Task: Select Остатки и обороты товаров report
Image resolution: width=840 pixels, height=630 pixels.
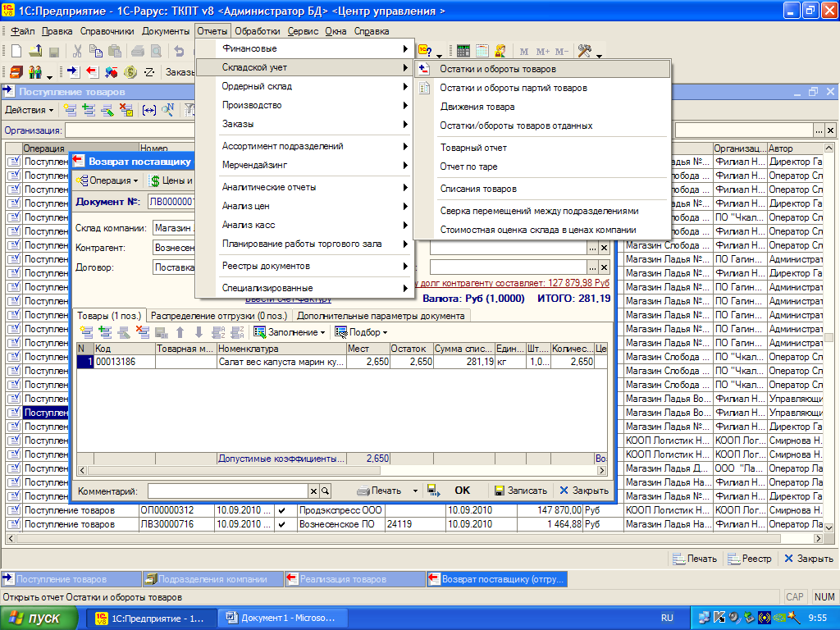Action: (542, 69)
